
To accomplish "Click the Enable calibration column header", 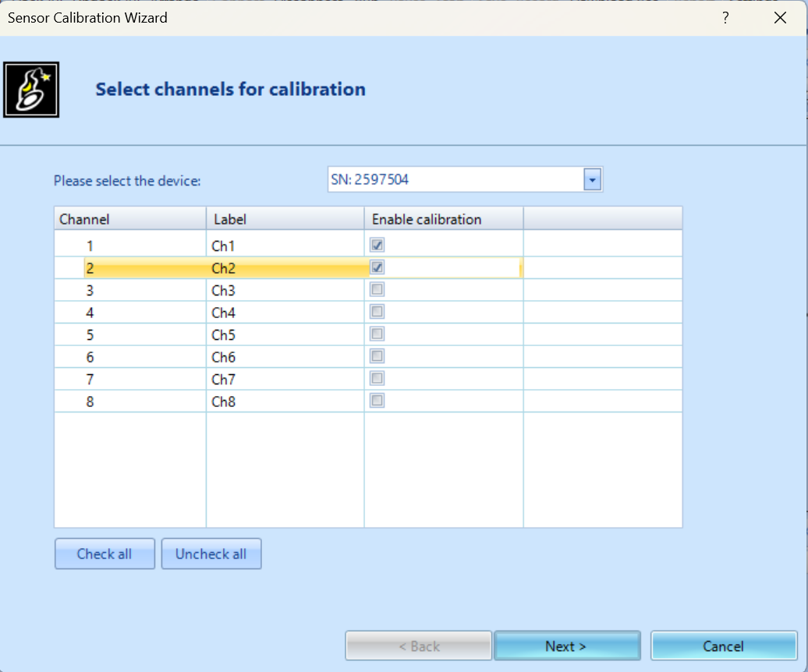I will (x=443, y=219).
